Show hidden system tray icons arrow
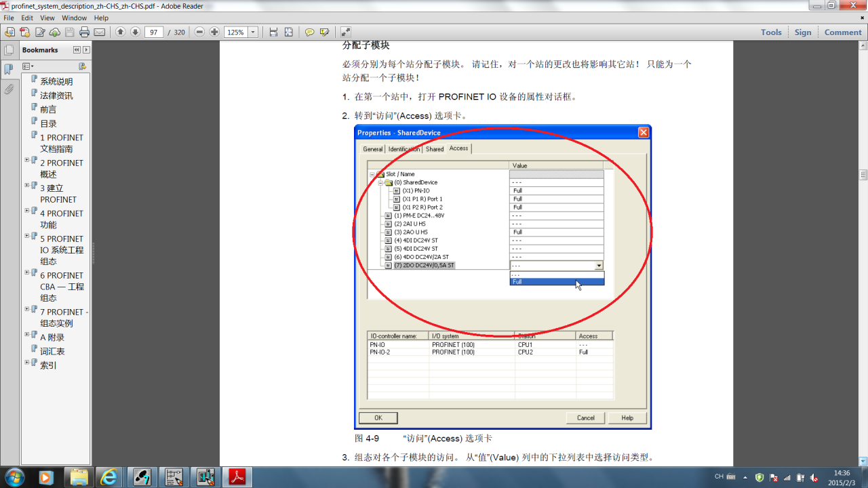Viewport: 868px width, 488px height. click(x=745, y=477)
